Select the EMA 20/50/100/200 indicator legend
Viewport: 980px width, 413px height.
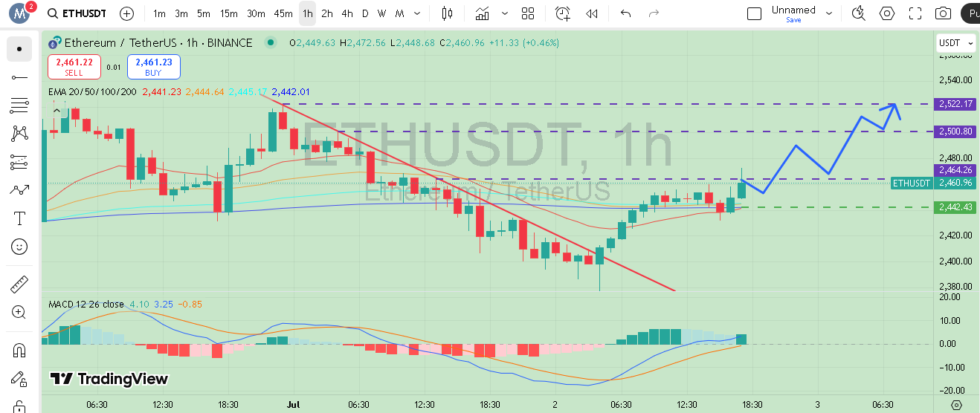click(x=92, y=91)
